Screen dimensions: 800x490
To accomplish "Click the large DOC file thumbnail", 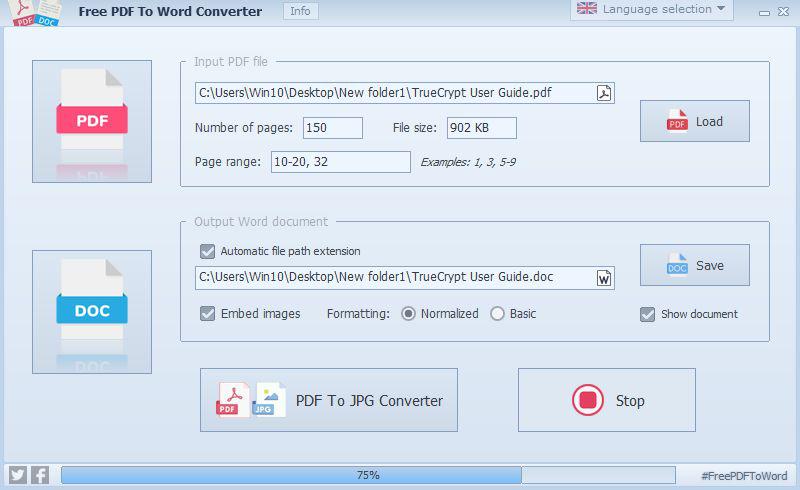I will [x=92, y=311].
